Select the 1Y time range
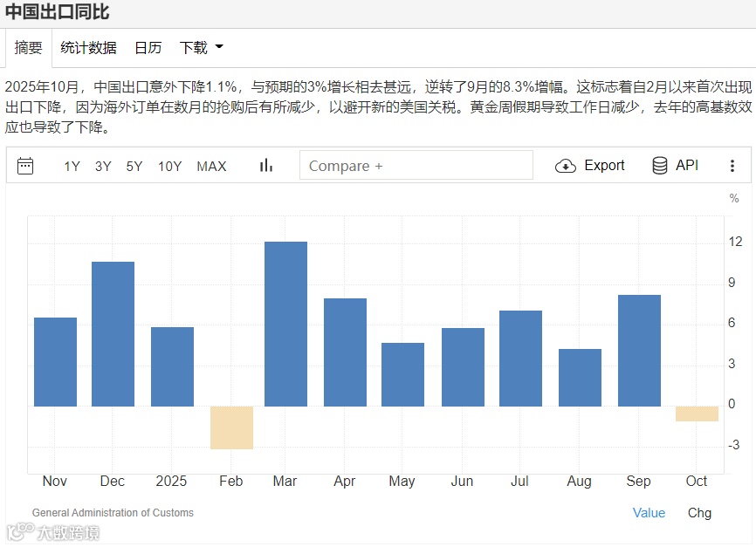 tap(72, 167)
